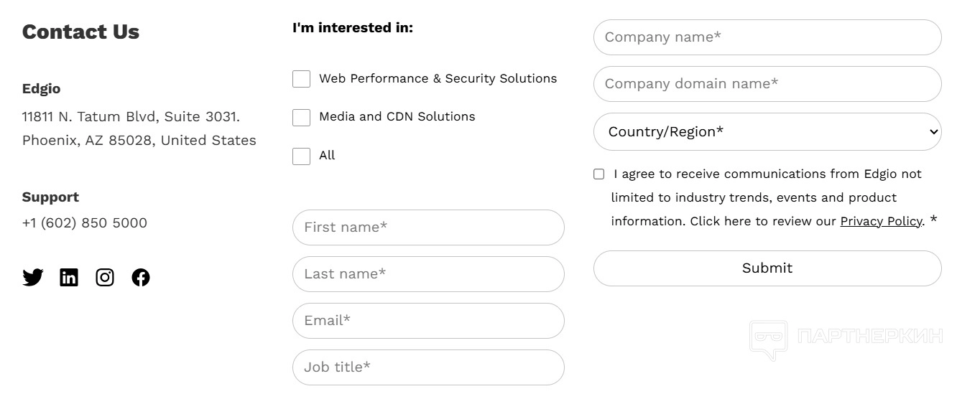The height and width of the screenshot is (399, 980).
Task: Open the Privacy Policy link
Action: click(881, 221)
